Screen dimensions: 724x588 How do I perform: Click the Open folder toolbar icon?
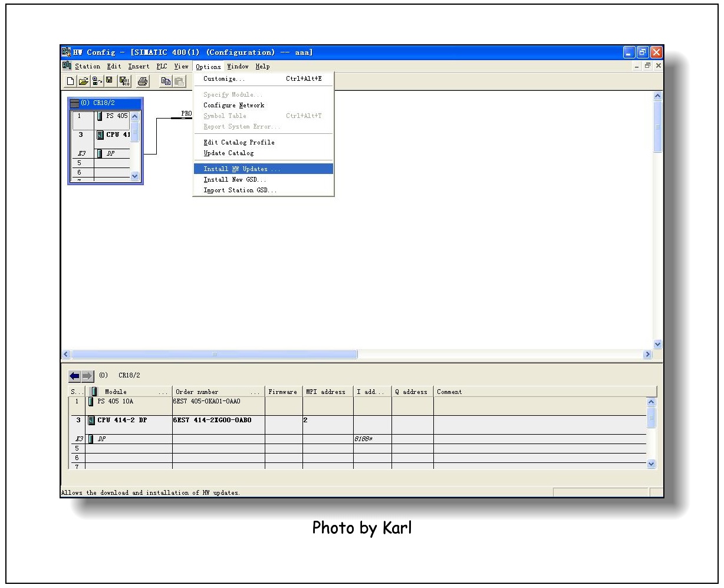point(83,82)
